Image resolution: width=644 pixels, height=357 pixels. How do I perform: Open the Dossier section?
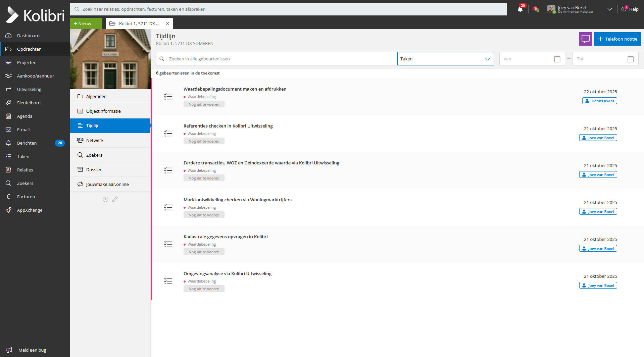[94, 170]
